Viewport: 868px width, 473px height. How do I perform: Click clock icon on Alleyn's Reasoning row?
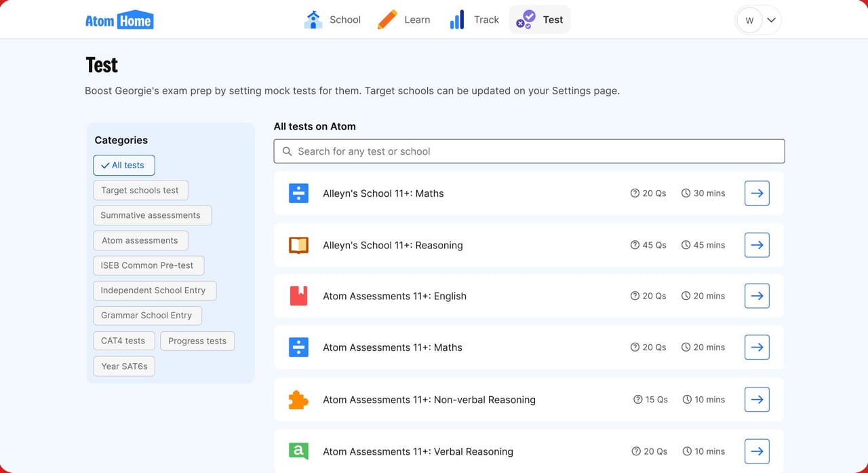pos(686,245)
